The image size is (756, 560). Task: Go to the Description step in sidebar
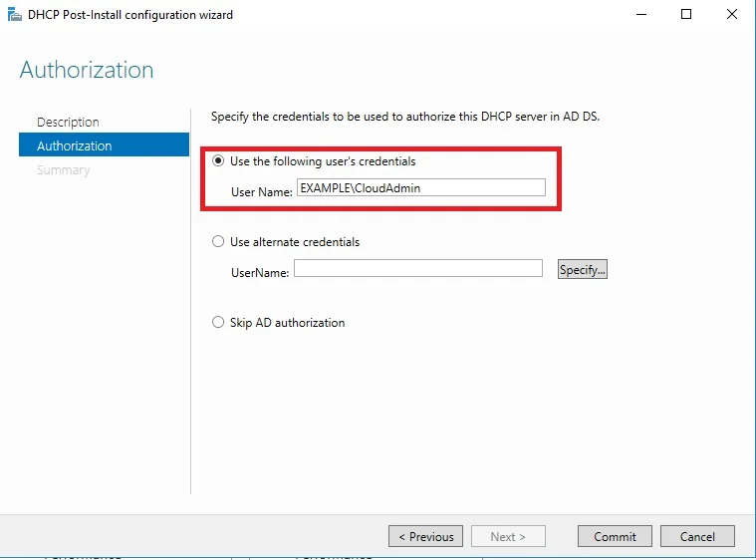click(x=68, y=122)
